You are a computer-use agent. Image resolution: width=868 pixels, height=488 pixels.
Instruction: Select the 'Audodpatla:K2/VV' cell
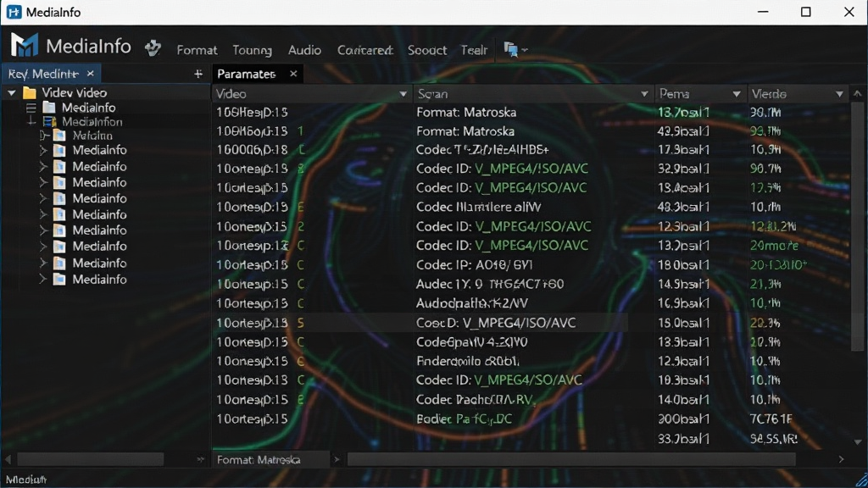click(x=471, y=303)
